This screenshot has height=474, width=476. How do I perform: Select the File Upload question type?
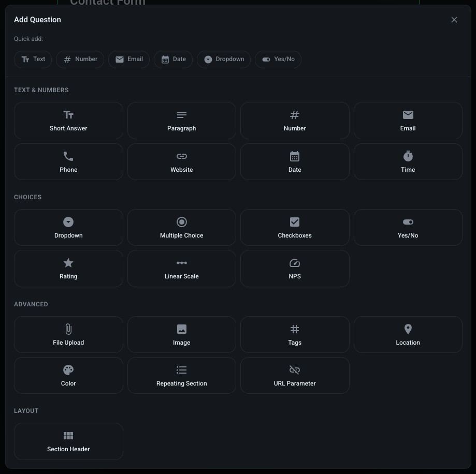pos(68,334)
